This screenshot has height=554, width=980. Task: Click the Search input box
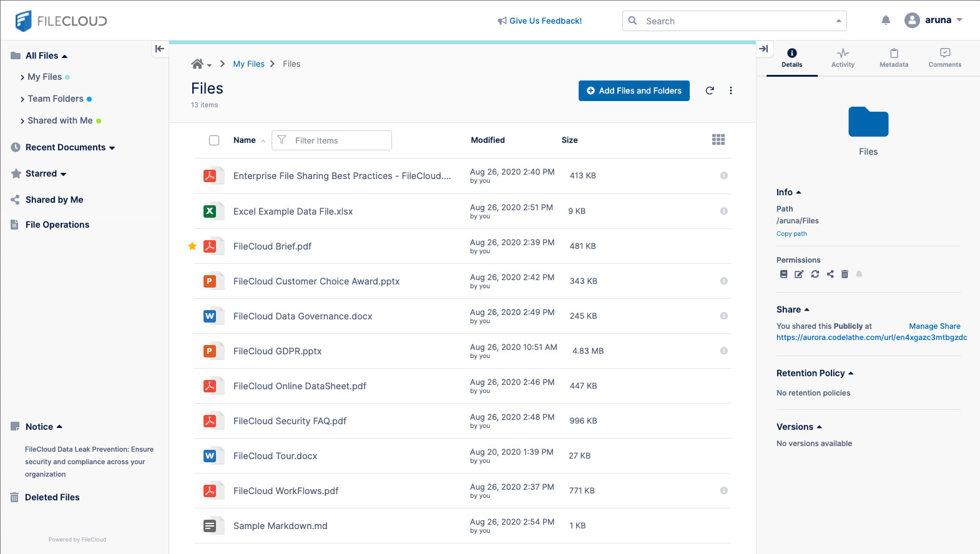[x=735, y=21]
